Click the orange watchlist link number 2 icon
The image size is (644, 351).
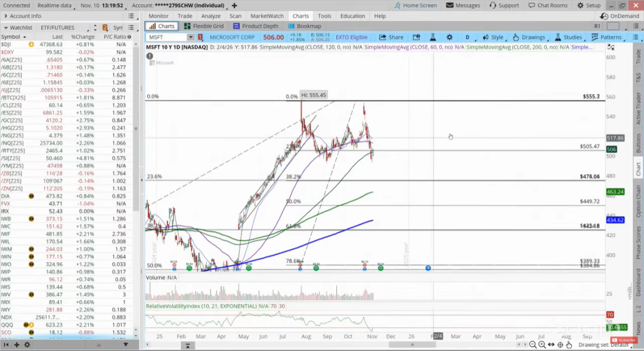click(x=105, y=27)
